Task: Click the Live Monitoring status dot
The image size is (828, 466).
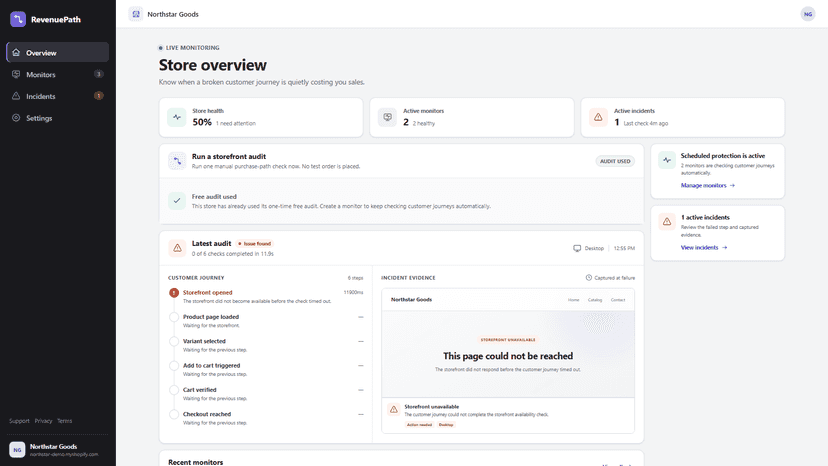Action: point(161,48)
